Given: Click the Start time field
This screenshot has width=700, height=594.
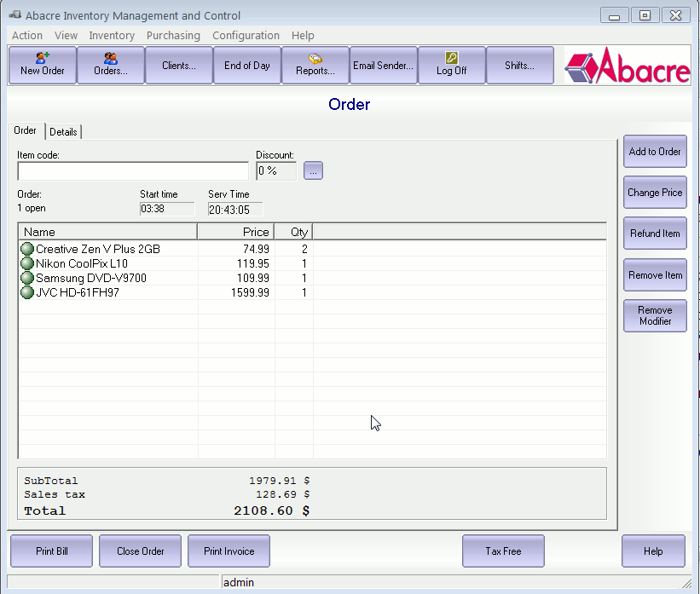Looking at the screenshot, I should [167, 209].
